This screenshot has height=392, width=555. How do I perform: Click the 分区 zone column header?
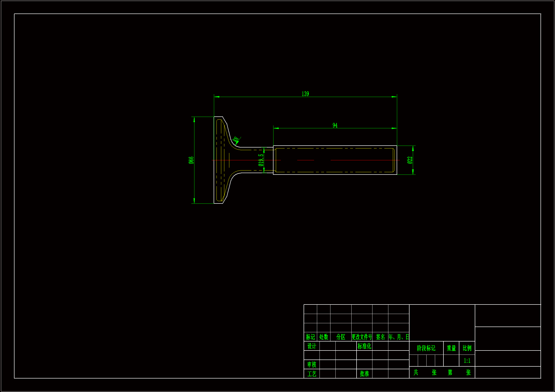[x=341, y=337]
